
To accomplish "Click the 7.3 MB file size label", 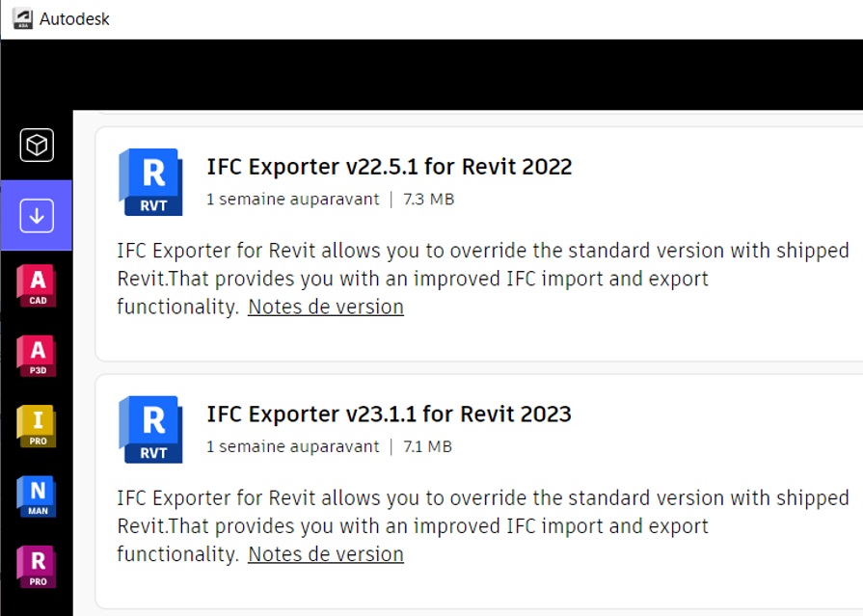I will click(428, 200).
